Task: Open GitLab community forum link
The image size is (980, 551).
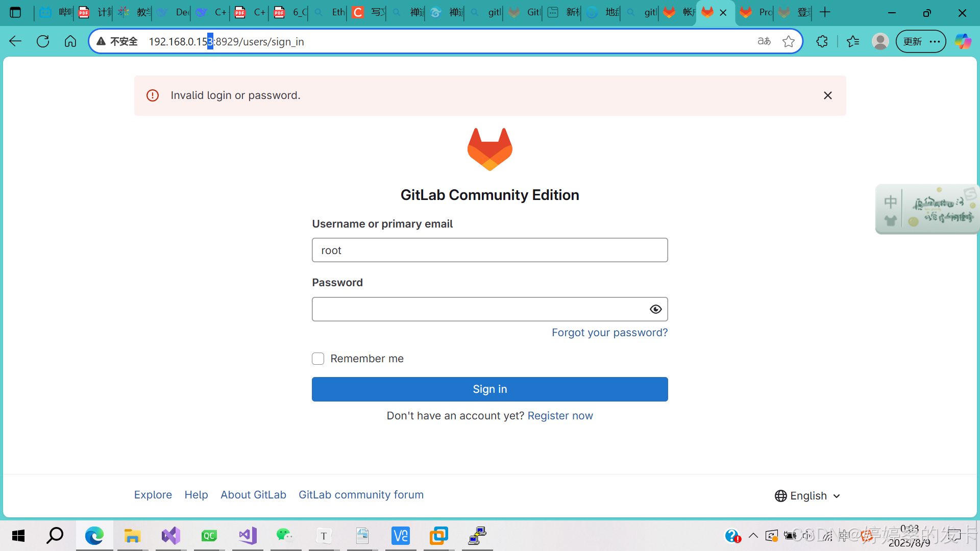Action: [x=361, y=495]
